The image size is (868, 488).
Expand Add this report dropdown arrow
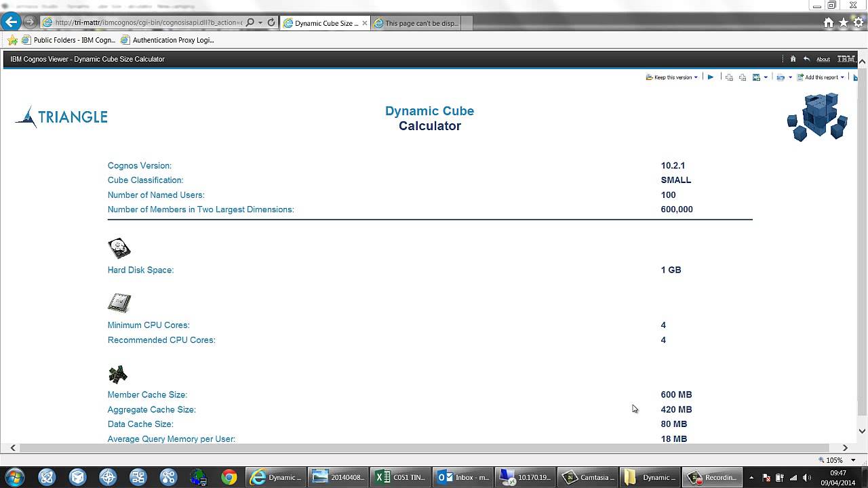point(842,77)
